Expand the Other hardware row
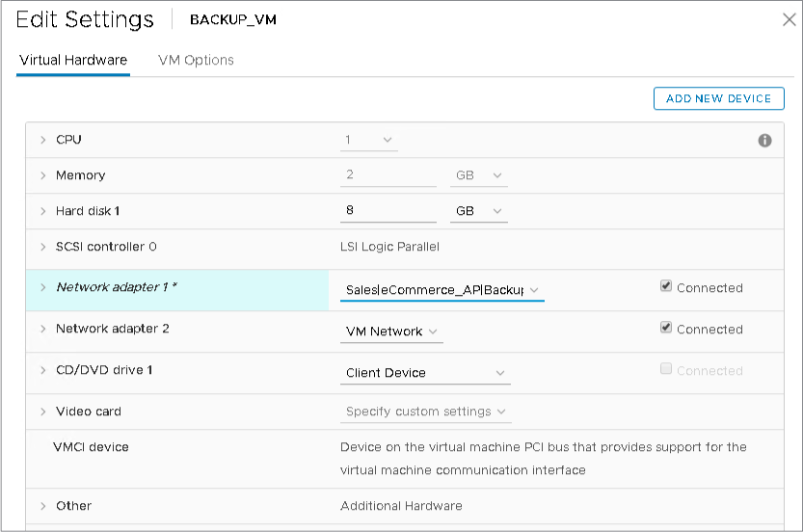This screenshot has height=532, width=803. (x=43, y=506)
